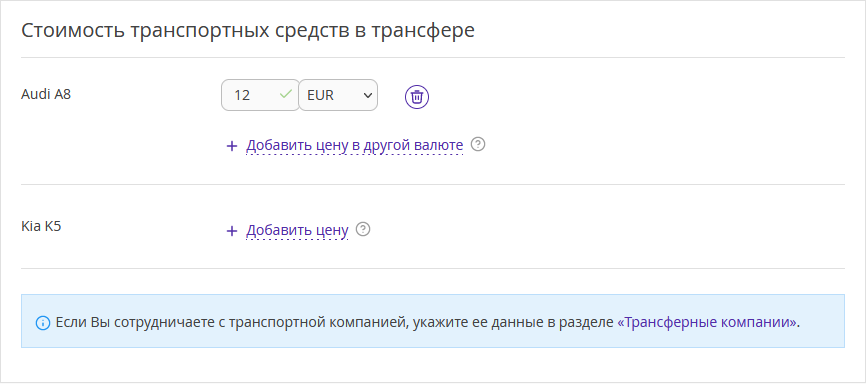Open the EUR currency dropdown

tap(338, 95)
